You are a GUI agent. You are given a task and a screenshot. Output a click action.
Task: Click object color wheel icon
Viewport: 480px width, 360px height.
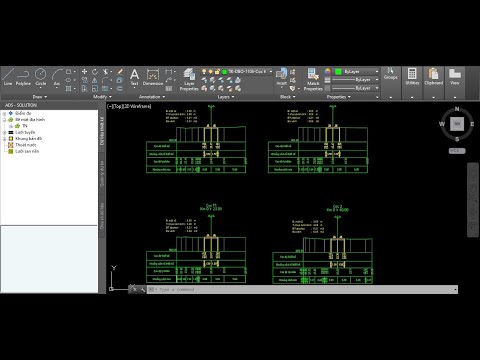pyautogui.click(x=327, y=72)
